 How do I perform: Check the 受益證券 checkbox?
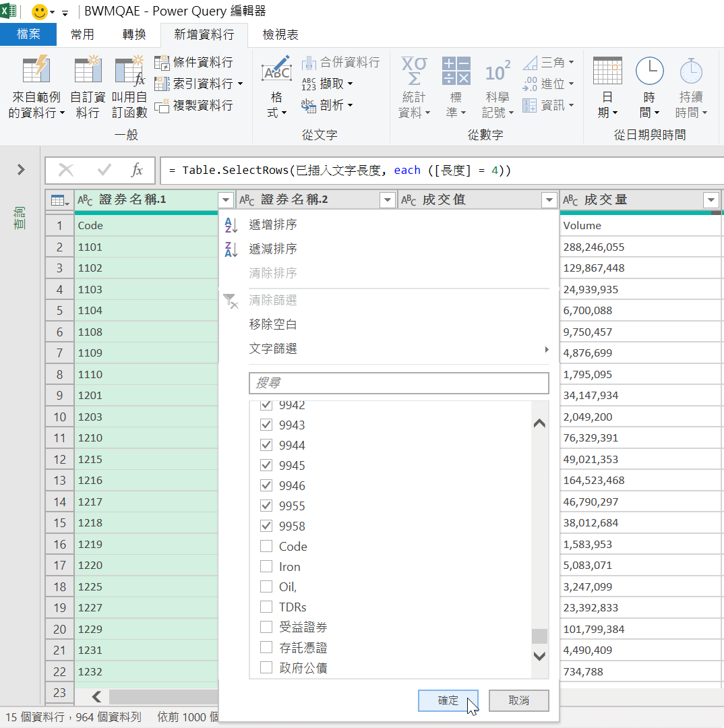pyautogui.click(x=266, y=628)
